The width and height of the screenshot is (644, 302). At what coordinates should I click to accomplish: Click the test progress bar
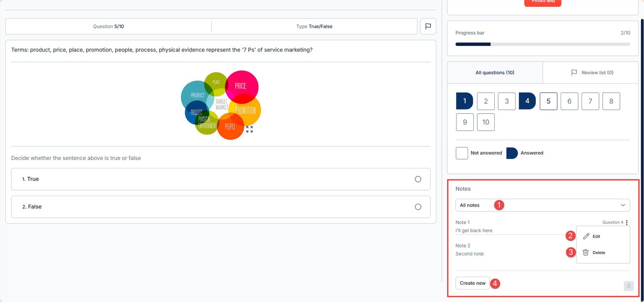(542, 44)
